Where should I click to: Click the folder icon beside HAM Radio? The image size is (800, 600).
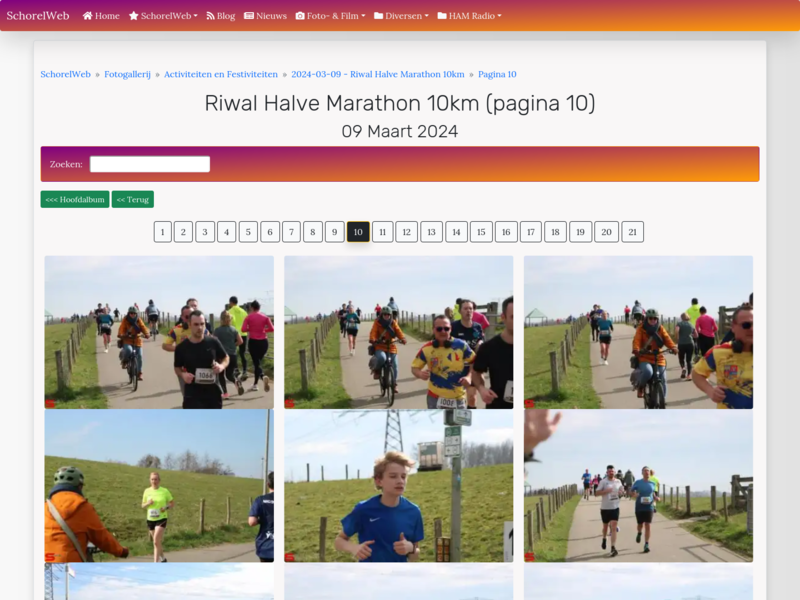(442, 16)
